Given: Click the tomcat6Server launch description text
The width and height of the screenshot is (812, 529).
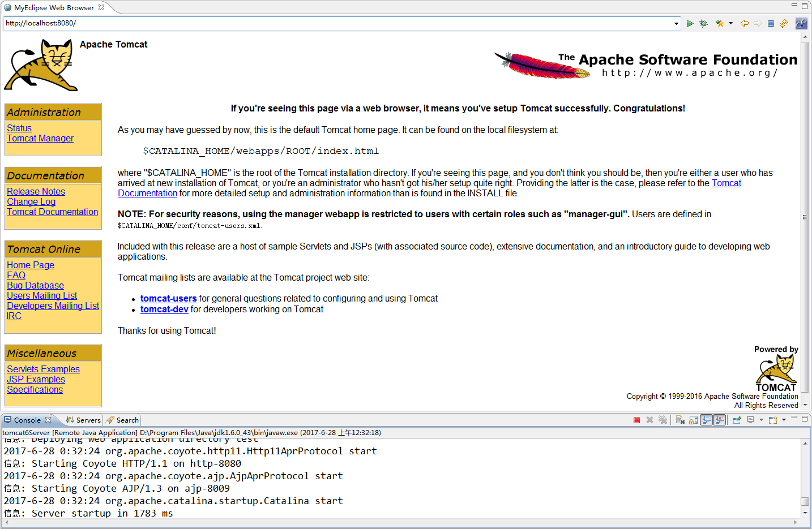Looking at the screenshot, I should click(191, 432).
